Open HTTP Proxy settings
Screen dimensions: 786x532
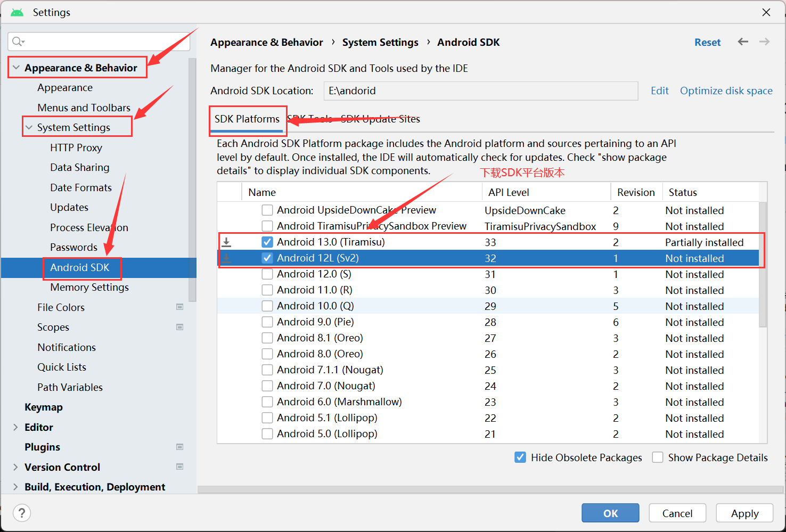[76, 148]
